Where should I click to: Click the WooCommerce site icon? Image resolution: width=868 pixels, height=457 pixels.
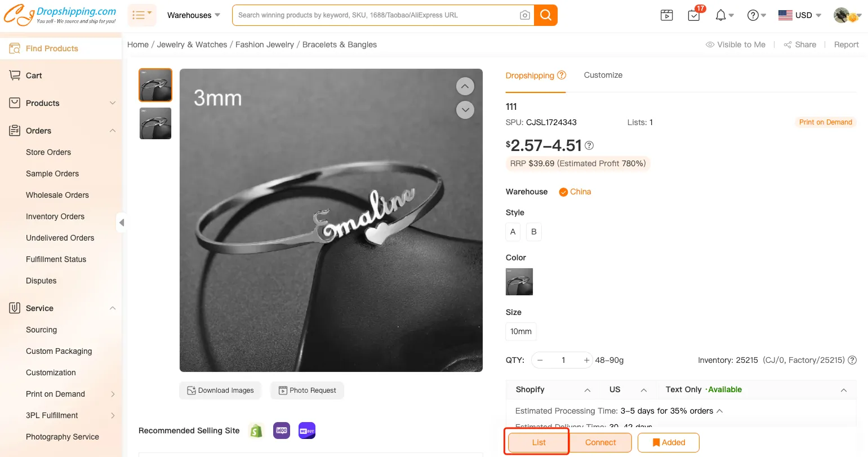[282, 431]
